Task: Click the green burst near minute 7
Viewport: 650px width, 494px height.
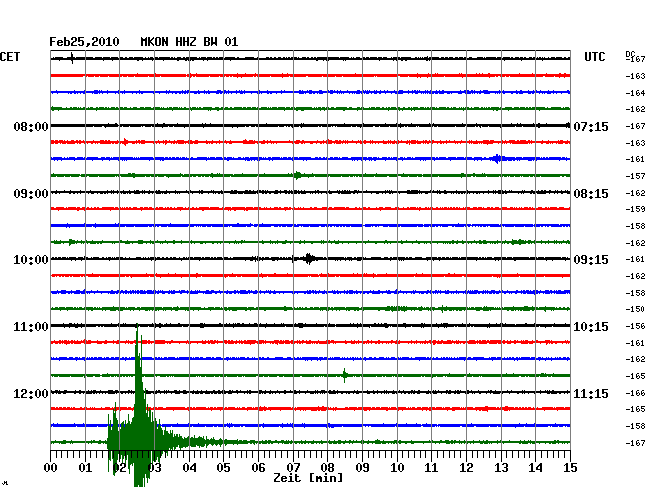Action: pyautogui.click(x=298, y=175)
